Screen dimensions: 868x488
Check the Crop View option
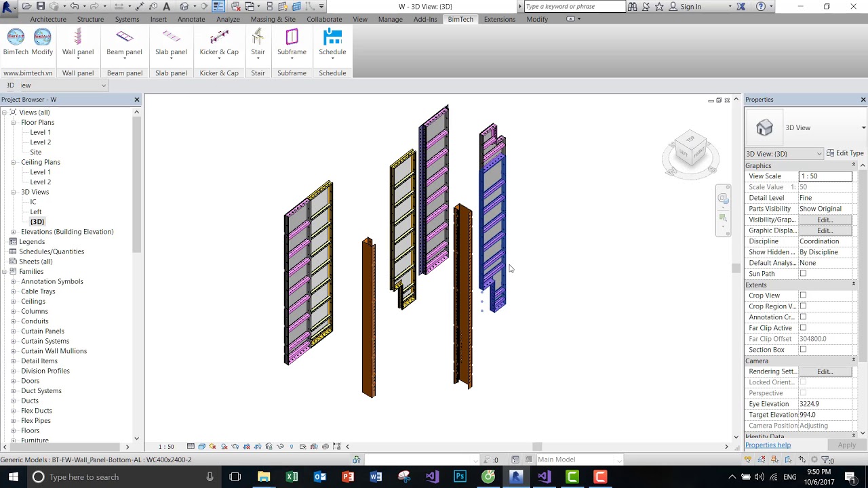[x=804, y=295]
